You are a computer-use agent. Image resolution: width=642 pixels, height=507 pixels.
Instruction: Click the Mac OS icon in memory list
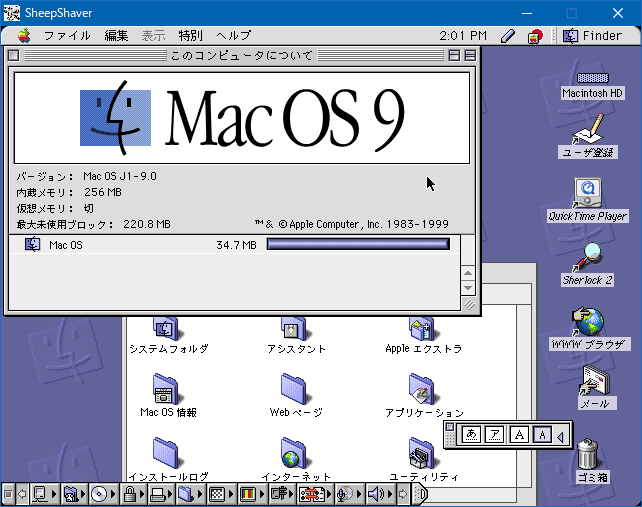pyautogui.click(x=32, y=244)
